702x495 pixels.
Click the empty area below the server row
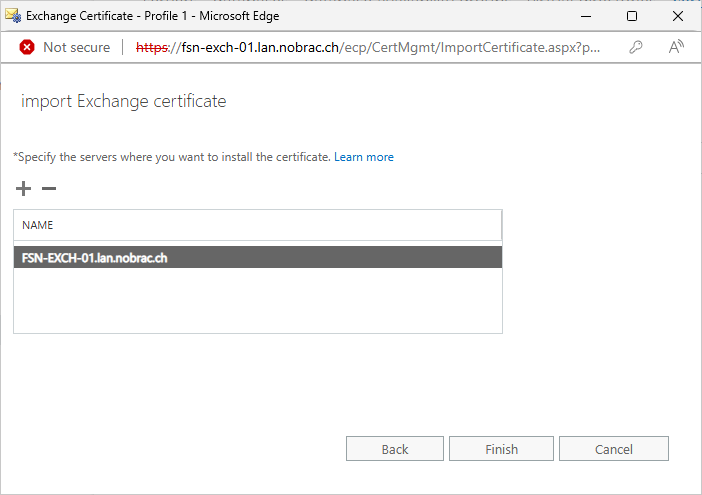click(257, 300)
